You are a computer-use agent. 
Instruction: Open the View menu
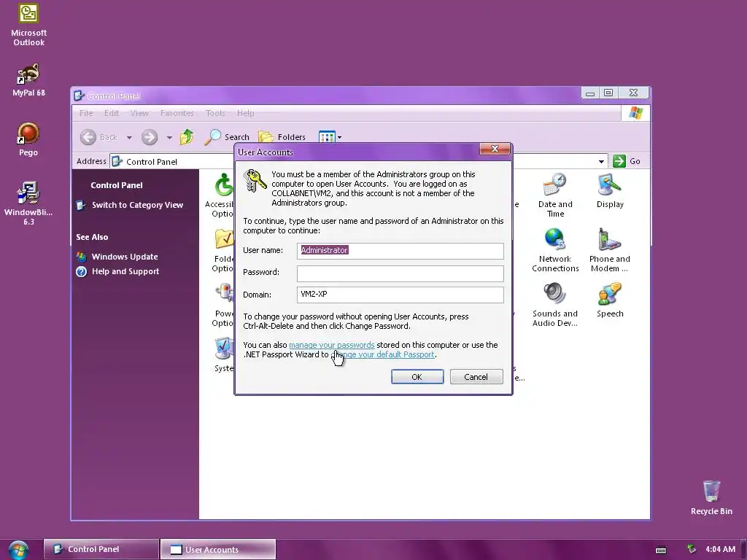tap(139, 113)
